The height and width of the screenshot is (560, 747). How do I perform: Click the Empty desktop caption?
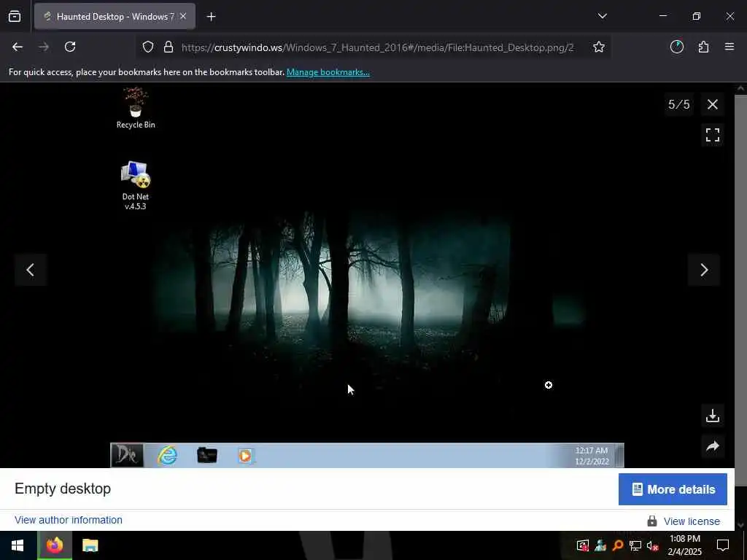[x=63, y=489]
